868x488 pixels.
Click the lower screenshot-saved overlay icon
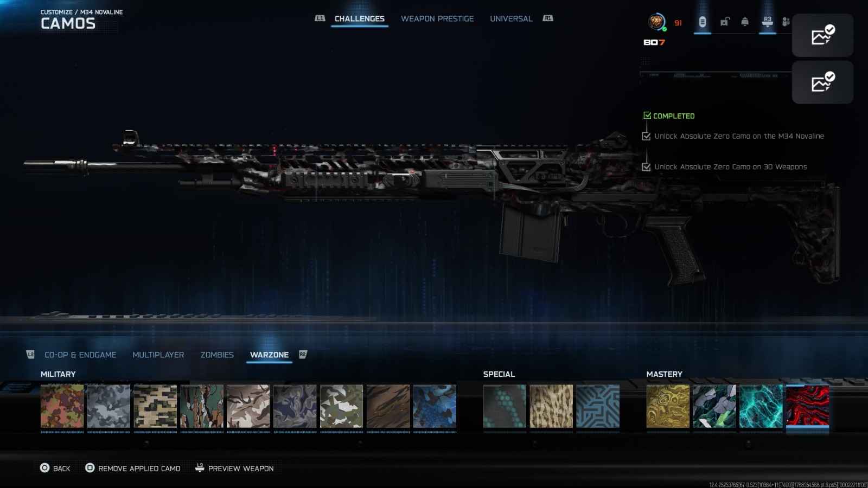coord(822,82)
